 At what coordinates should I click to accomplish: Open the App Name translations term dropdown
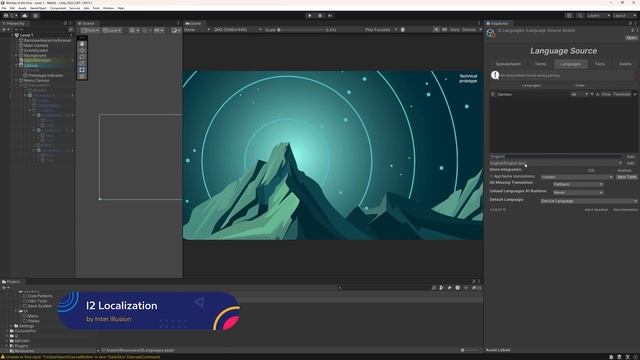tap(577, 177)
